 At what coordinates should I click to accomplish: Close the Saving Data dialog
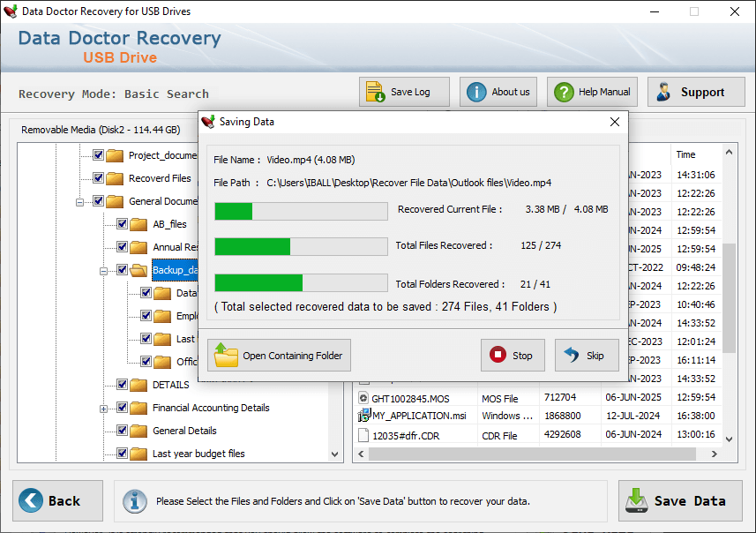615,122
